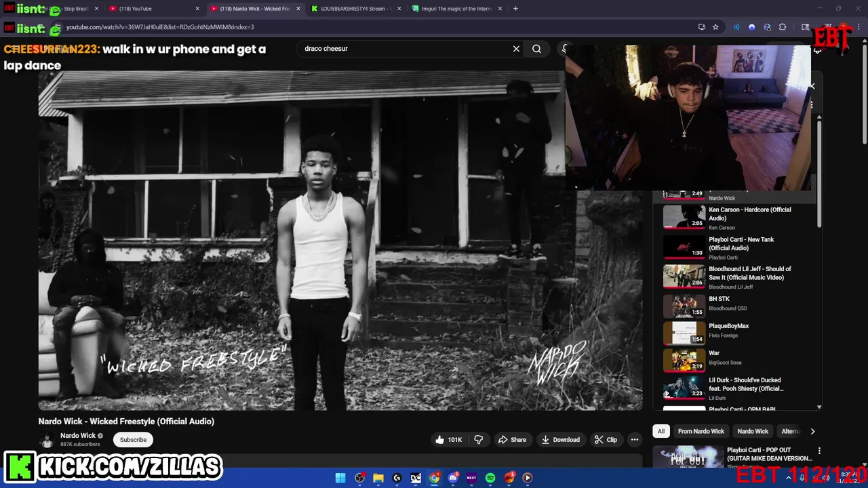Click the Wicked Freestyle video player
The width and height of the screenshot is (868, 488).
point(340,241)
